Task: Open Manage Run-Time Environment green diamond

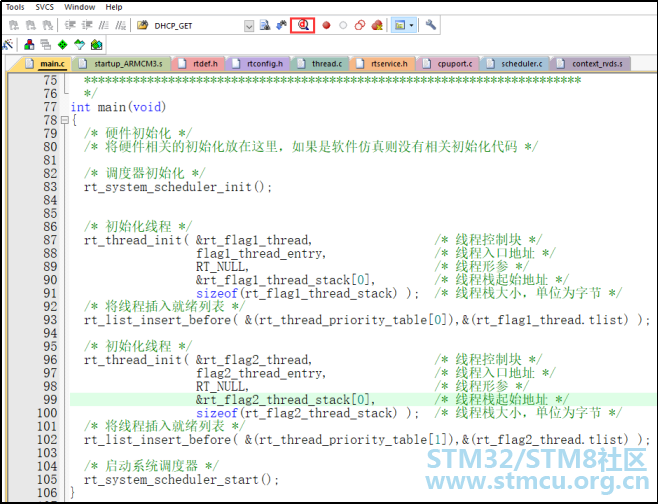Action: point(63,44)
